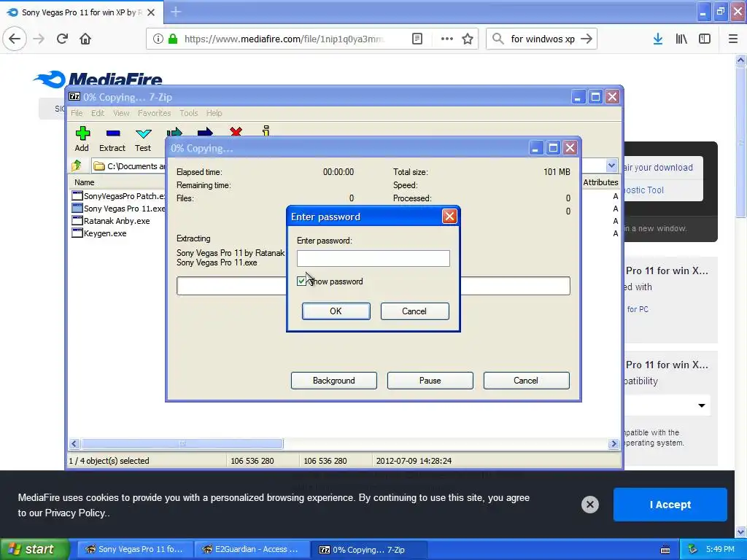This screenshot has height=560, width=747.
Task: Open the dropdown on the MediaFire compatibility panel
Action: pyautogui.click(x=702, y=405)
